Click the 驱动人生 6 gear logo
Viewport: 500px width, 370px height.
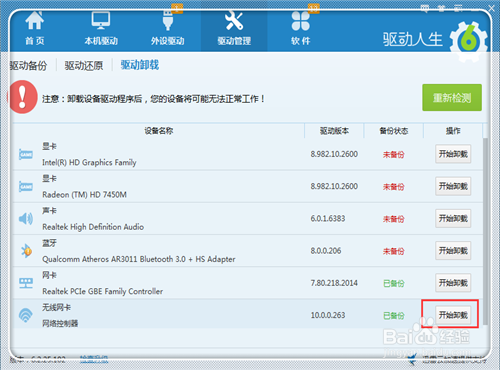click(x=469, y=41)
